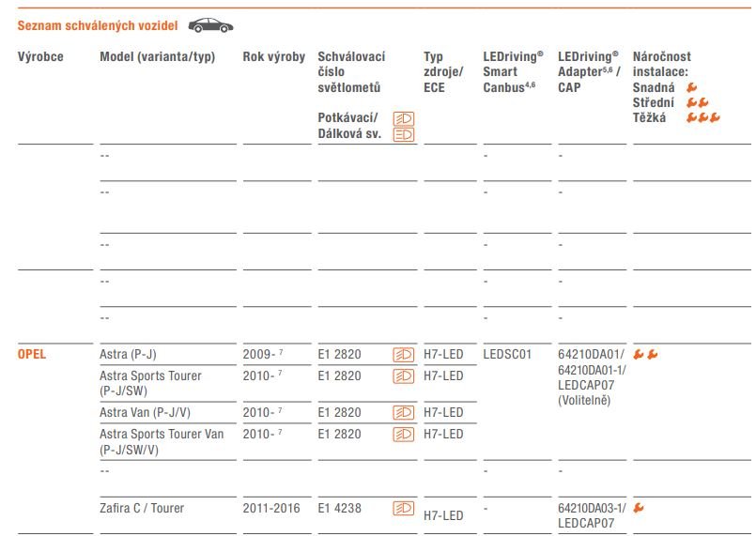Click headlight icon in Astra Sports Tourer Van row
The height and width of the screenshot is (536, 756).
click(403, 435)
